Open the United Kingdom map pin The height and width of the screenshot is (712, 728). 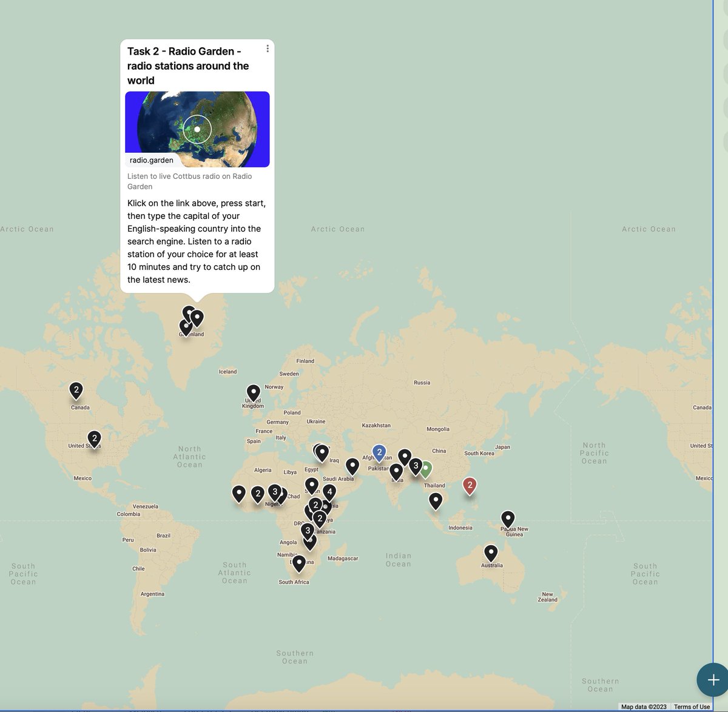[253, 394]
